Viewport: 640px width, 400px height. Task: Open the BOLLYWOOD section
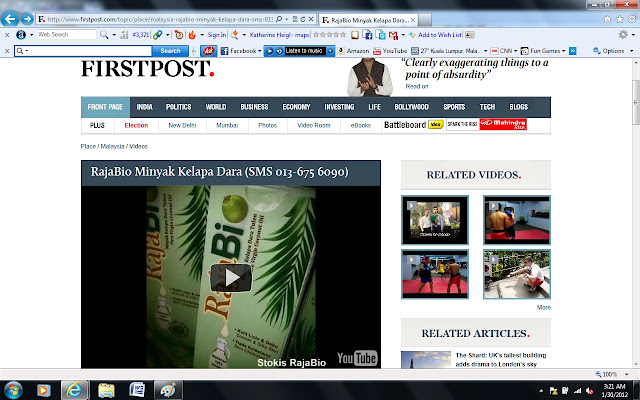tap(411, 107)
